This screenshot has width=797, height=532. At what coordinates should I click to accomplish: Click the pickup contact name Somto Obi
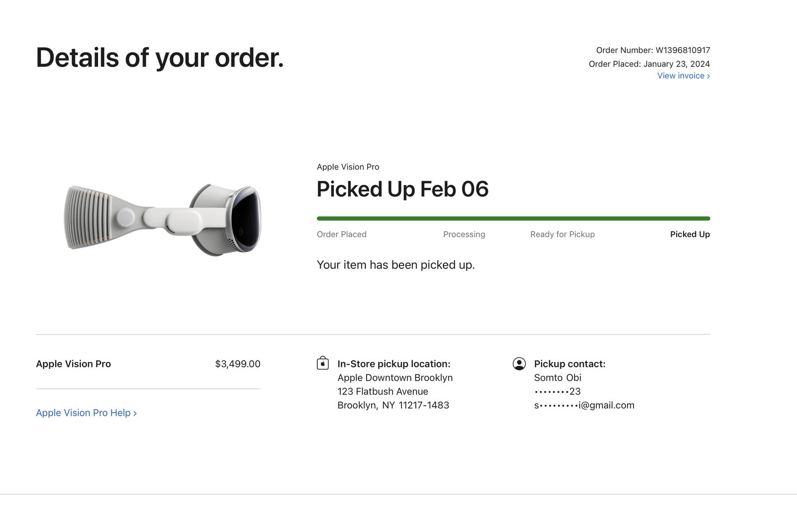[x=558, y=378]
